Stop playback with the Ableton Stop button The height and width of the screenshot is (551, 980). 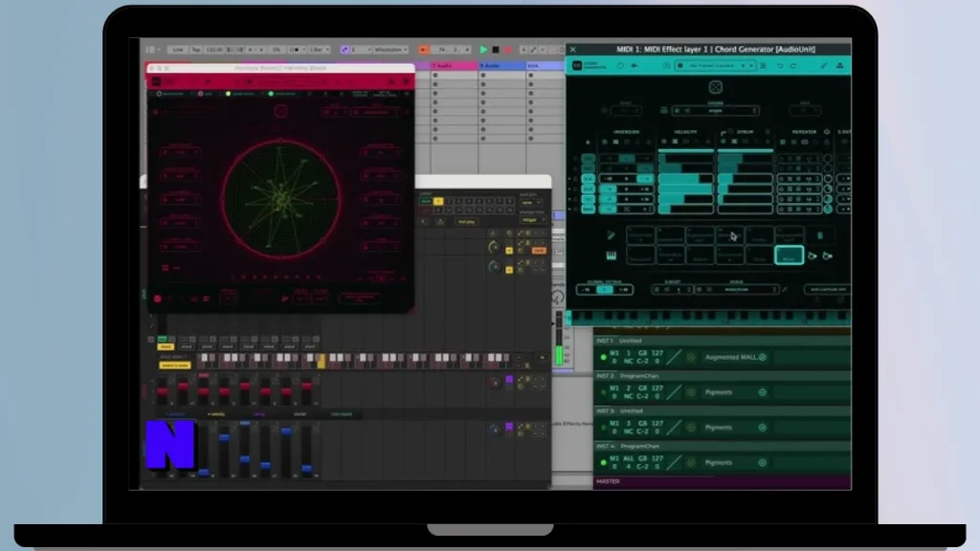(x=496, y=50)
